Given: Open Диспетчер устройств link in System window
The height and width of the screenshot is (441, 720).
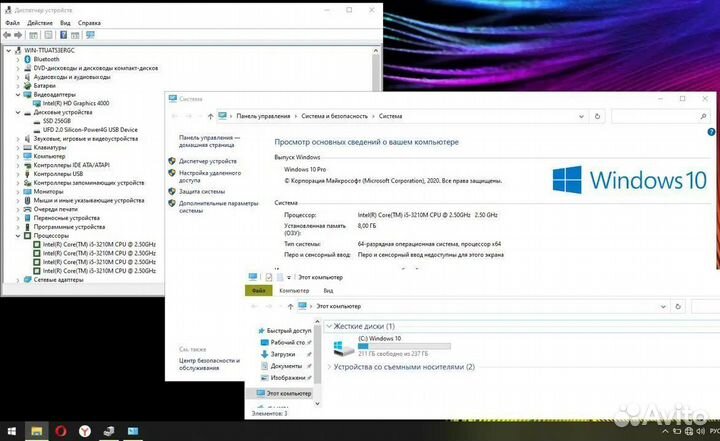Looking at the screenshot, I should [208, 161].
